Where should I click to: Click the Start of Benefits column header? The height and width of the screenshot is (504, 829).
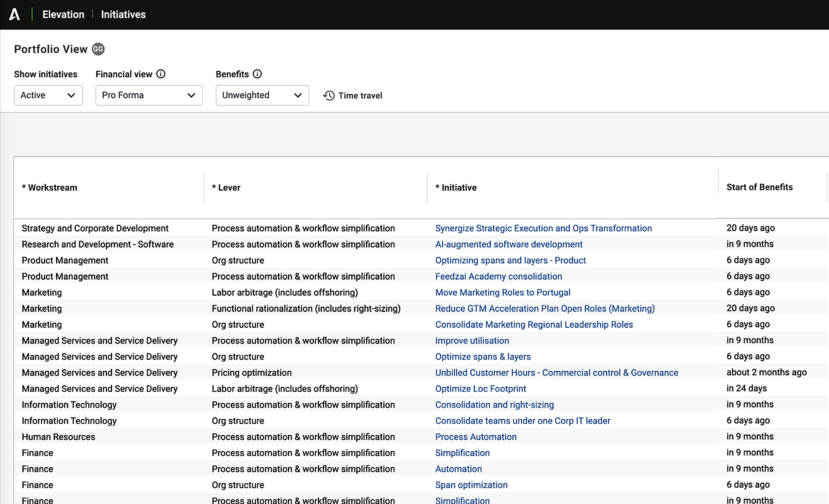point(759,187)
